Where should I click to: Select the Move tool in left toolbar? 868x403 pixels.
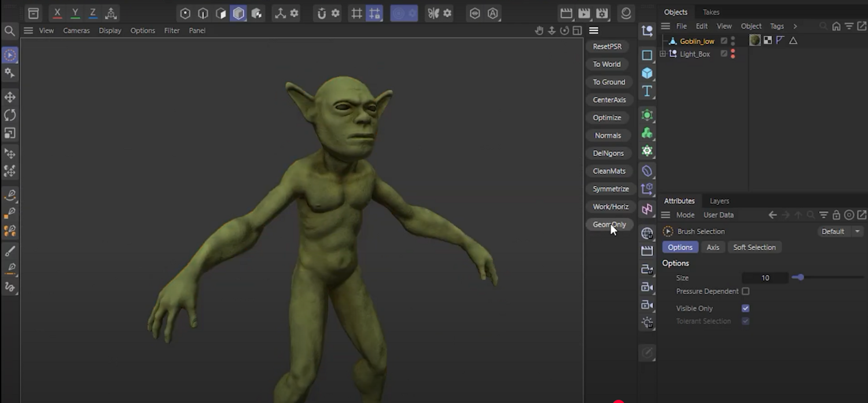10,97
